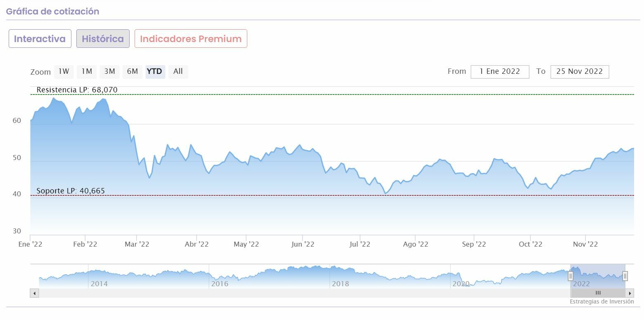Activate the YTD zoom button
Image resolution: width=644 pixels, height=320 pixels.
pyautogui.click(x=154, y=71)
